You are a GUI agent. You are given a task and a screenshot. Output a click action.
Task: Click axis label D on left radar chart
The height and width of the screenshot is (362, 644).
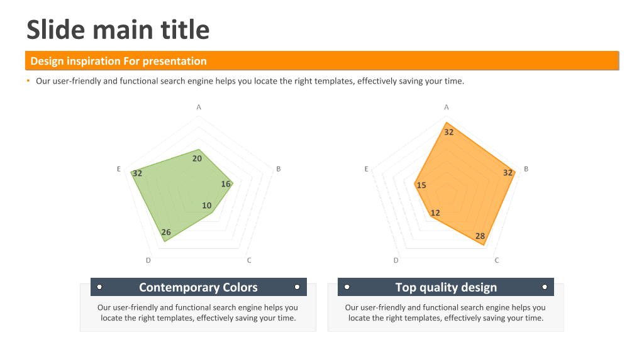click(148, 260)
